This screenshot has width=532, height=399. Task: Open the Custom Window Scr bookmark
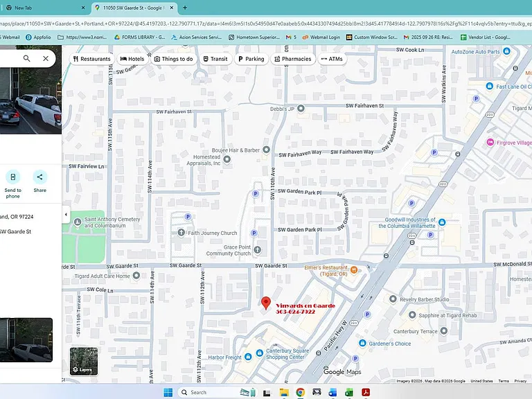(x=371, y=37)
